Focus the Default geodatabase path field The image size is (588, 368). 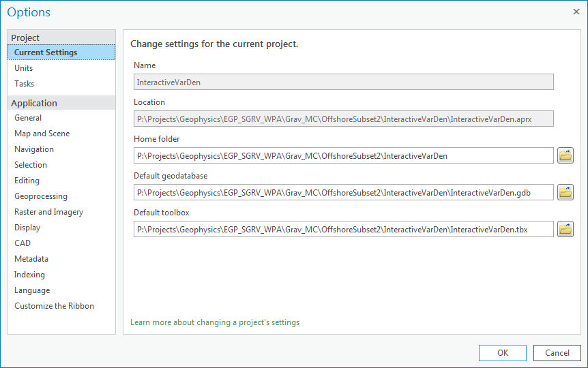point(343,193)
